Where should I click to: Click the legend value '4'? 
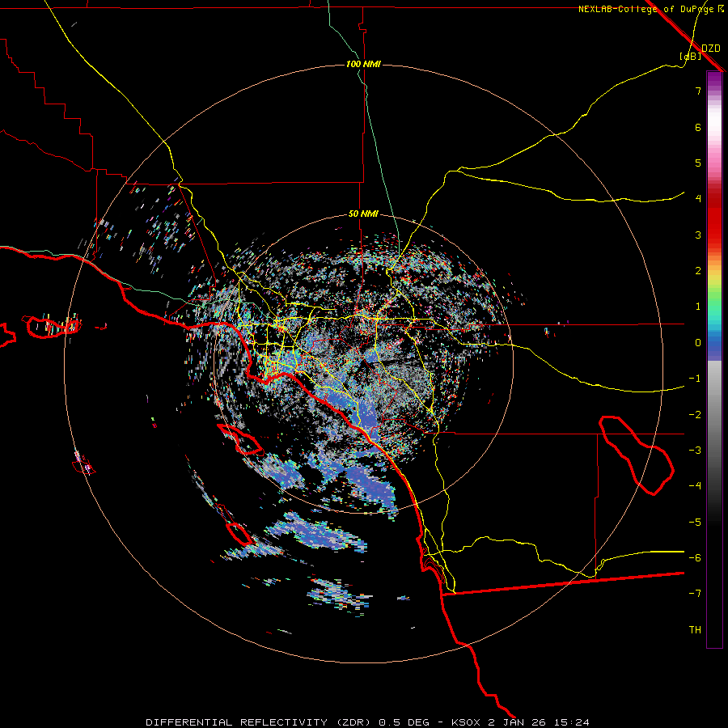698,199
